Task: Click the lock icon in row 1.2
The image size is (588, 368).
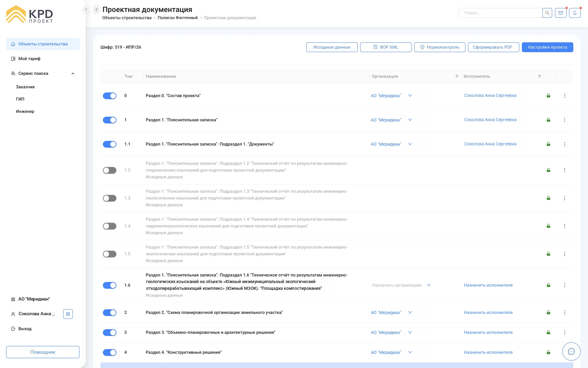Action: [x=548, y=170]
